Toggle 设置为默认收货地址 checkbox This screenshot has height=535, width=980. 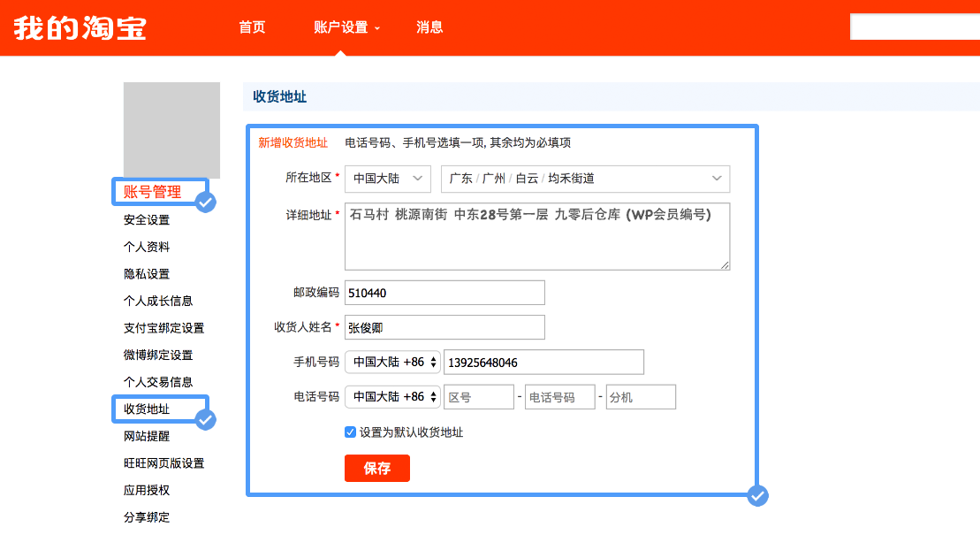(351, 432)
